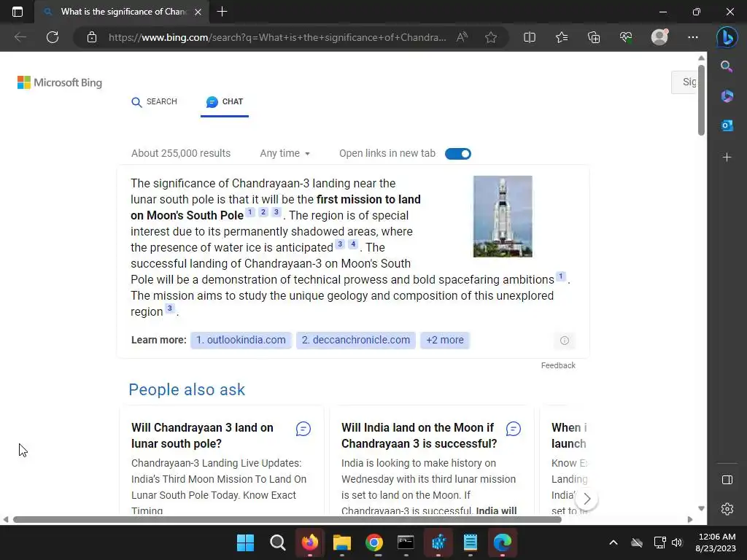Launch Firefox from the taskbar

tap(309, 542)
